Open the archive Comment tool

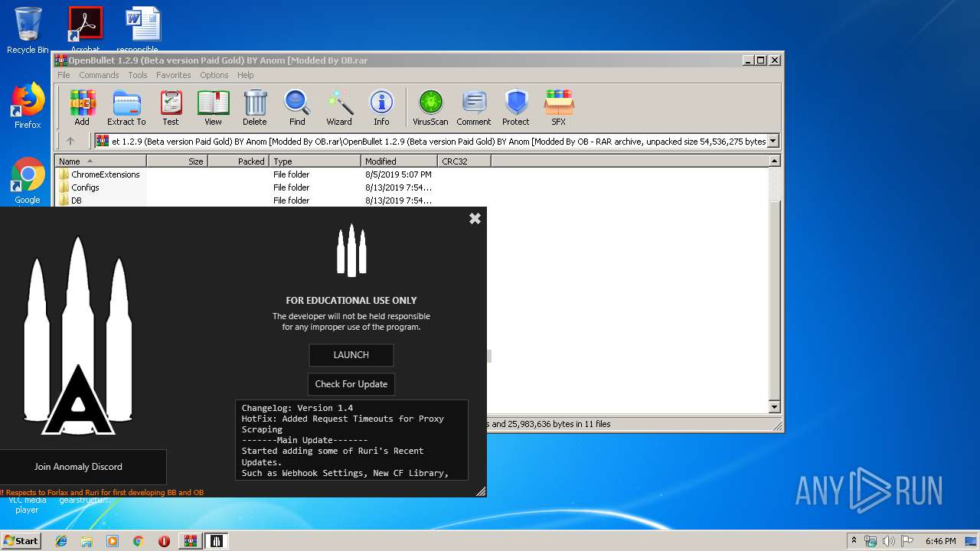point(474,108)
